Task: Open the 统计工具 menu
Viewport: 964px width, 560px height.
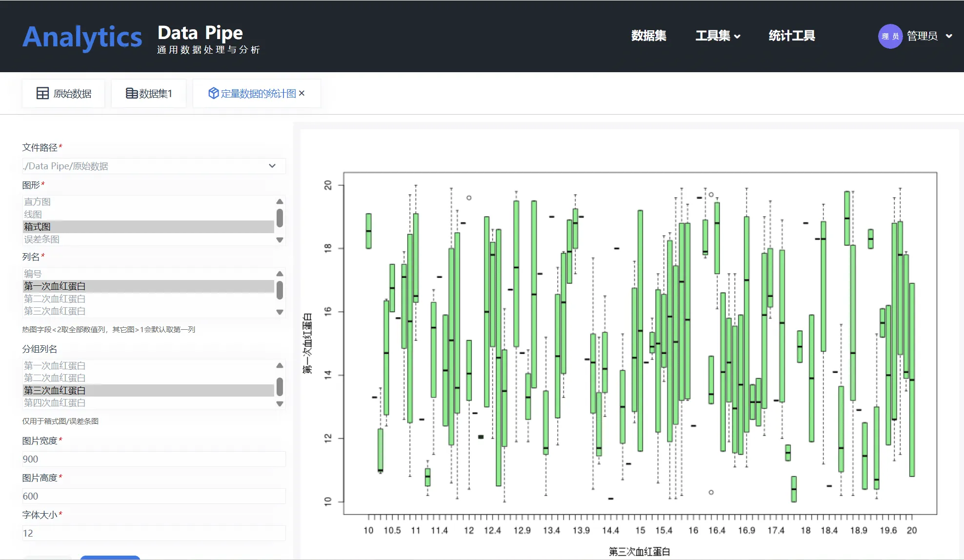Action: [791, 36]
